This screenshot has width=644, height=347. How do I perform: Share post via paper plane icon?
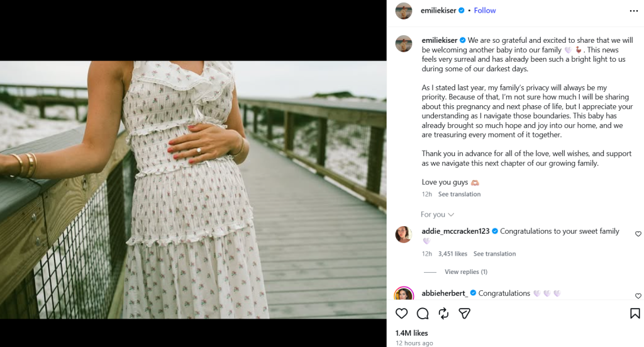(465, 314)
